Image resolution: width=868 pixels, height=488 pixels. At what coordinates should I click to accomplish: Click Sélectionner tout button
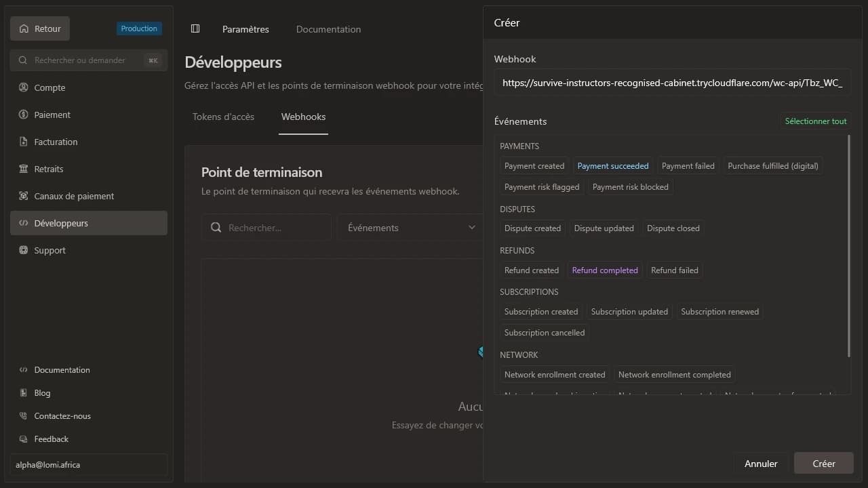pyautogui.click(x=816, y=121)
